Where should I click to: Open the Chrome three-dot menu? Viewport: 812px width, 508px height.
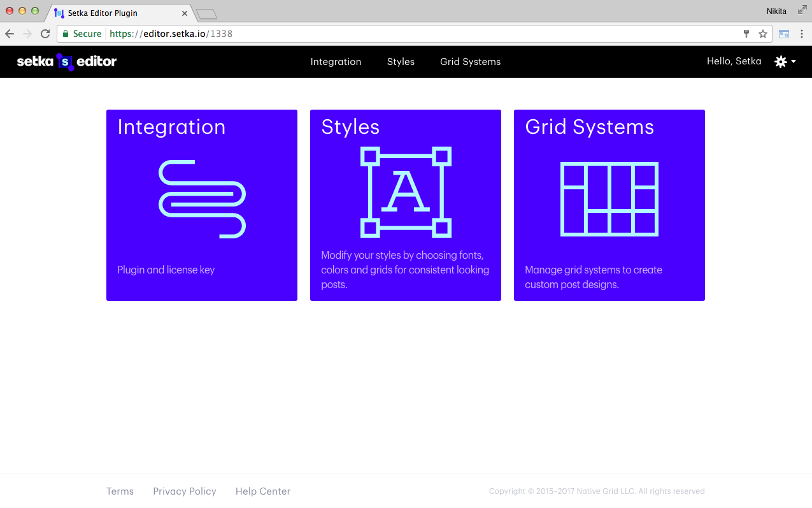[x=802, y=34]
